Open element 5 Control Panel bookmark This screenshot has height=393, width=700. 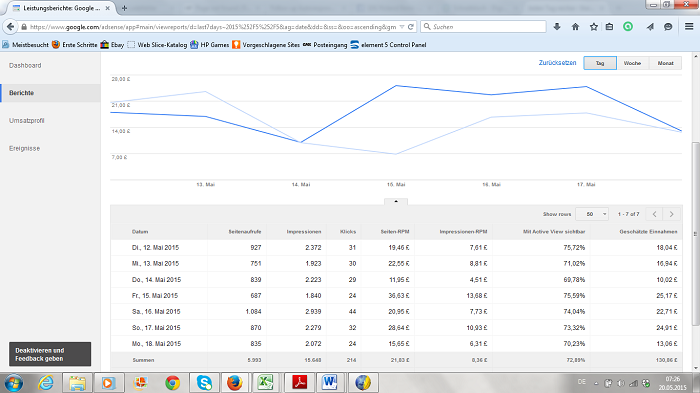click(388, 45)
